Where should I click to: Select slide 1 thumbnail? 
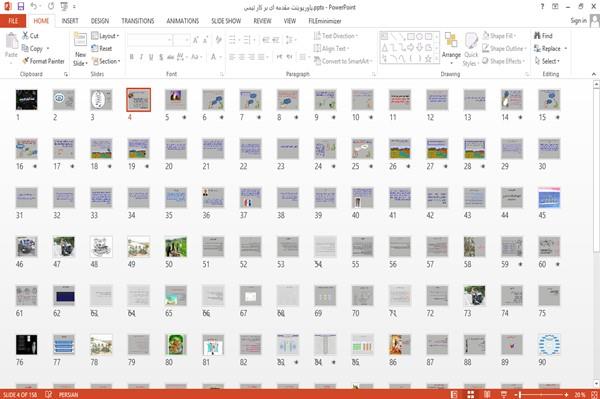pos(26,99)
